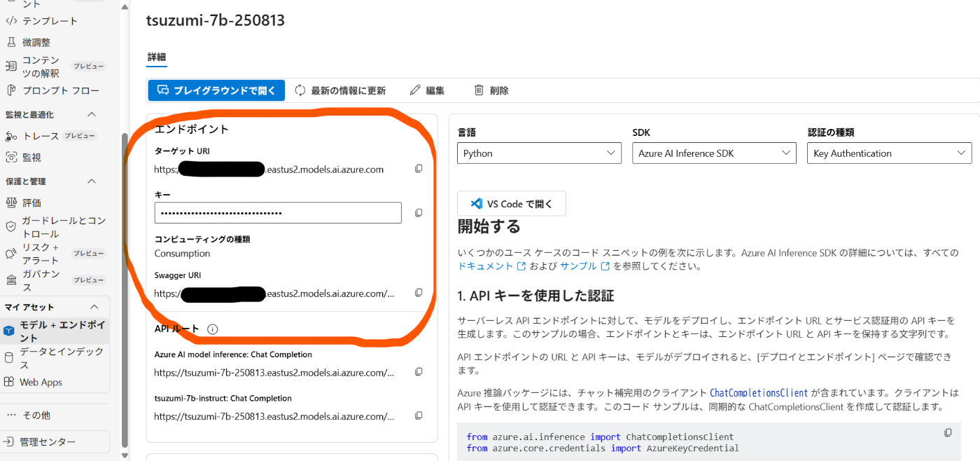
Task: Click VS Code で開く button
Action: pyautogui.click(x=512, y=204)
